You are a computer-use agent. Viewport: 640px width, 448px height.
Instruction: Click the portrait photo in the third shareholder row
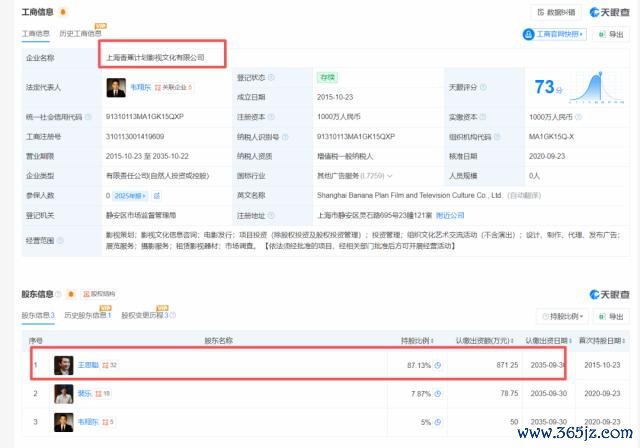[64, 422]
